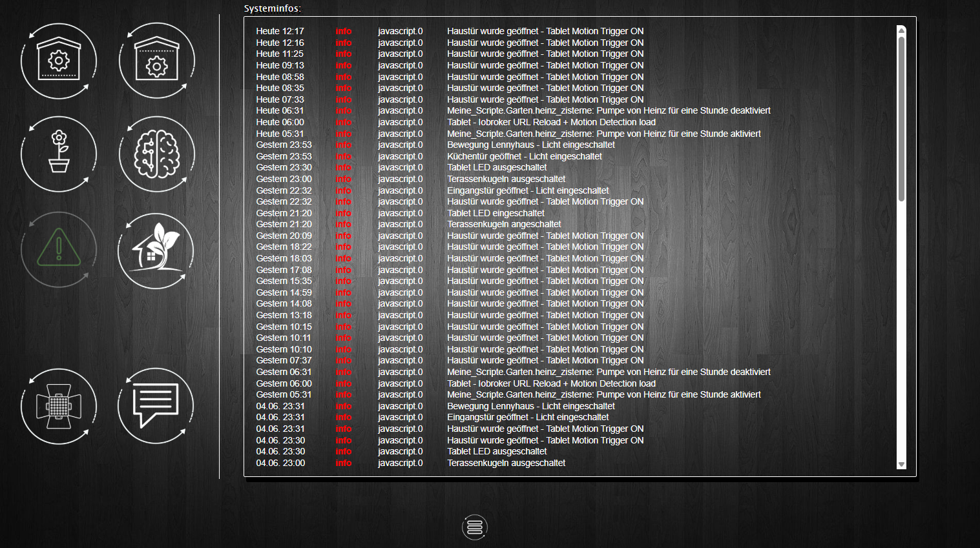Select the Gestern 23:53 Bewegung Lennyhaus entry
980x548 pixels.
[x=530, y=145]
